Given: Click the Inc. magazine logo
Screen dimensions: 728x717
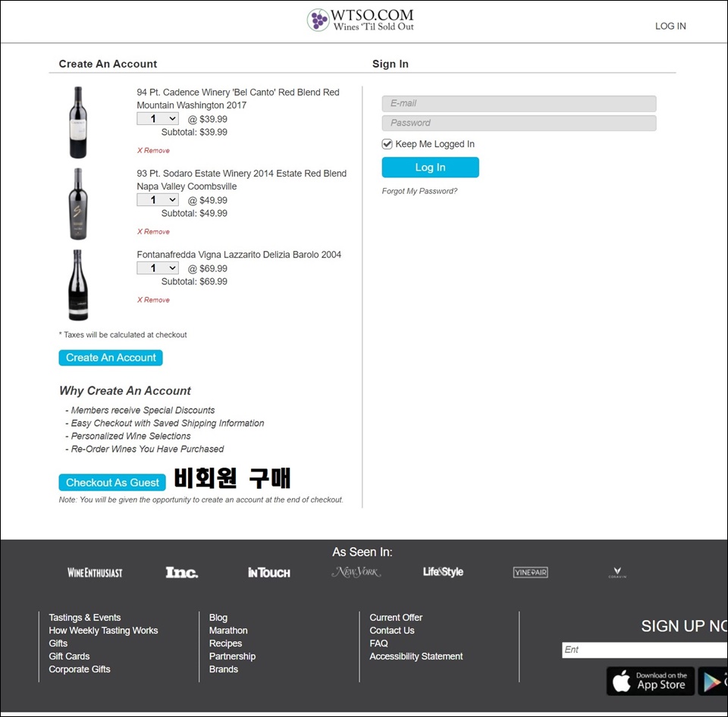Looking at the screenshot, I should (182, 572).
